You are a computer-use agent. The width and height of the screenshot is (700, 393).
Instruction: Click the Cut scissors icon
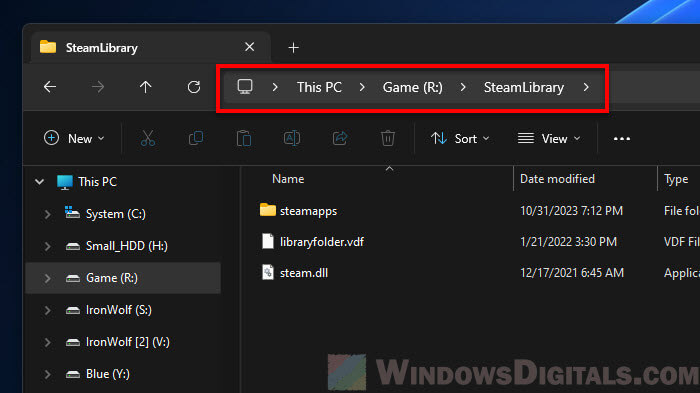point(148,138)
